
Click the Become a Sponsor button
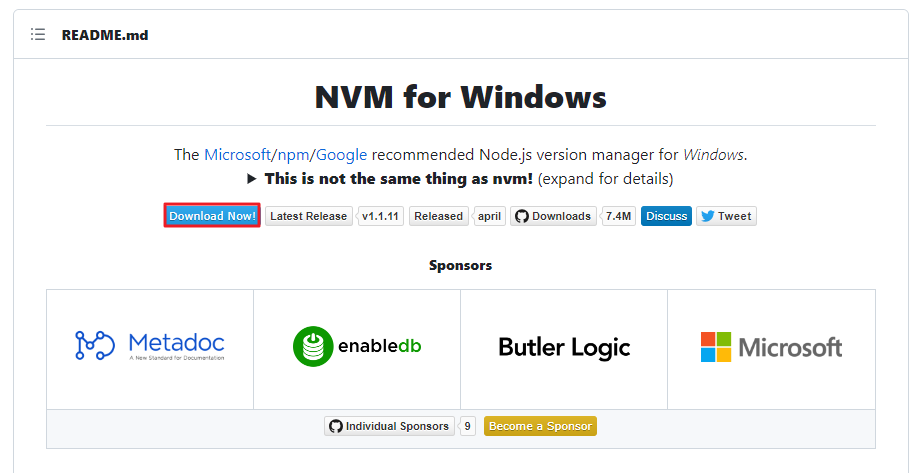tap(540, 426)
